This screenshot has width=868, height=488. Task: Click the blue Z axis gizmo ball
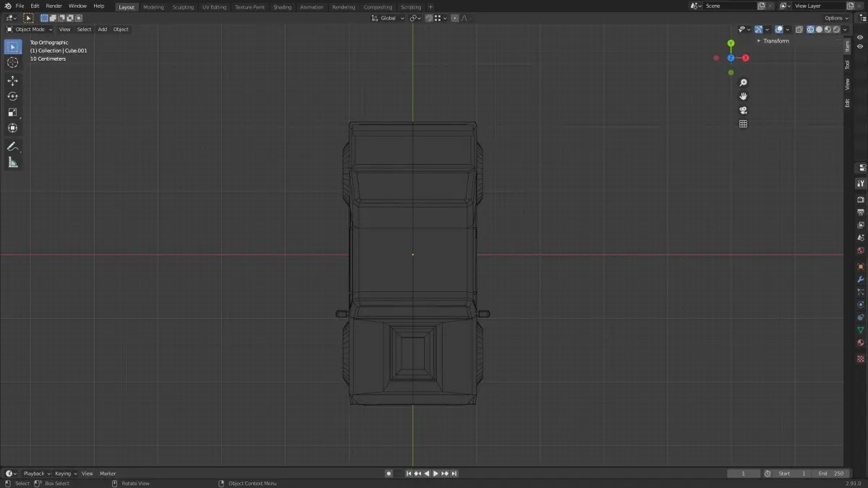tap(731, 58)
